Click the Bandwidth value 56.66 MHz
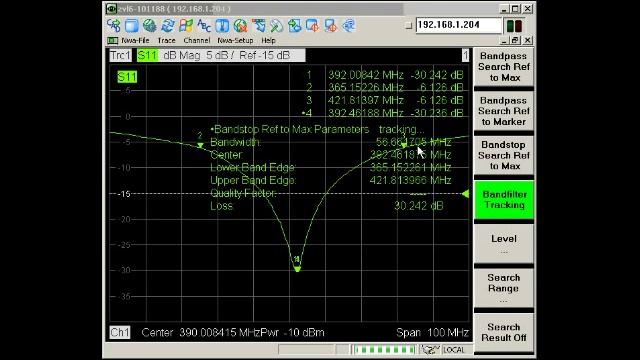 point(413,142)
